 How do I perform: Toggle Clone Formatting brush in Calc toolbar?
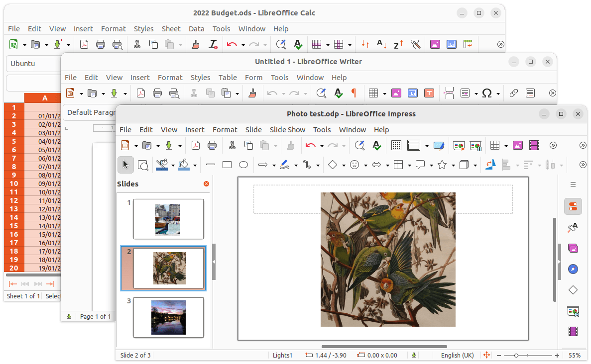196,44
